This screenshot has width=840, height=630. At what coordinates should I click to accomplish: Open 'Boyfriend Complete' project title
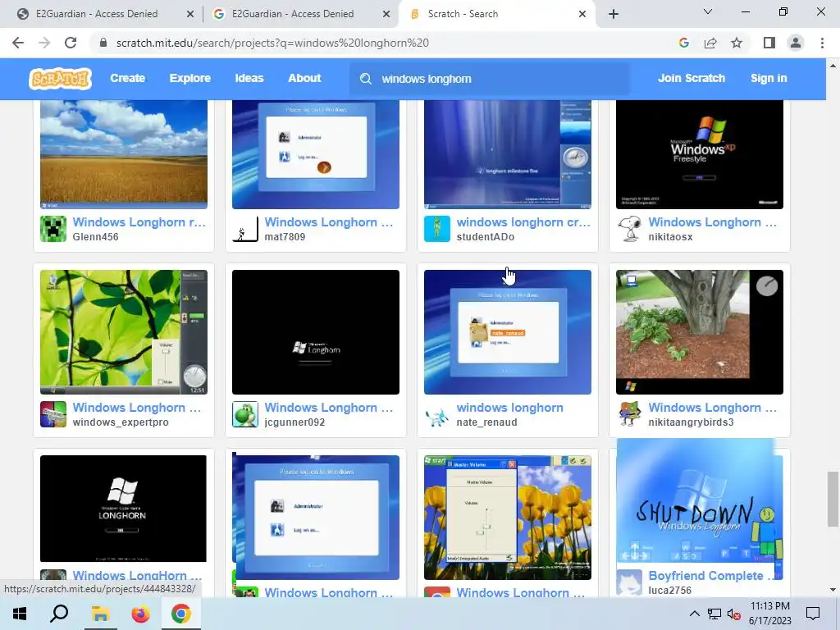713,575
